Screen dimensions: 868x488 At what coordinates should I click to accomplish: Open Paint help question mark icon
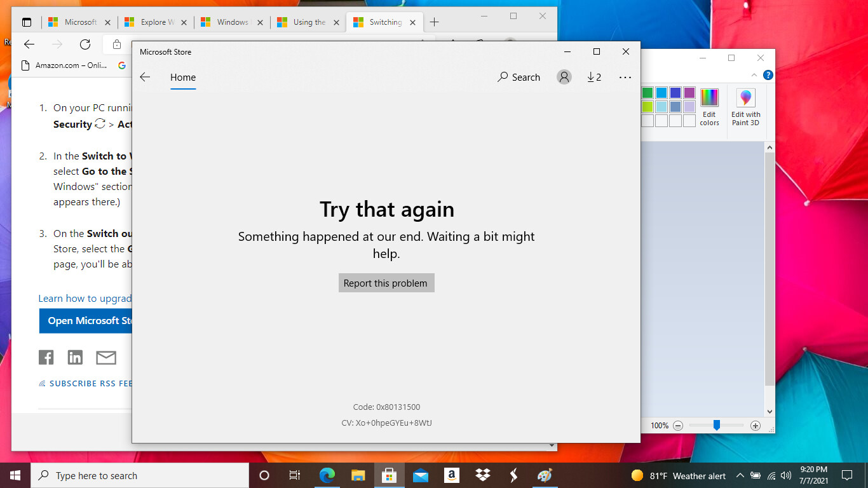768,75
